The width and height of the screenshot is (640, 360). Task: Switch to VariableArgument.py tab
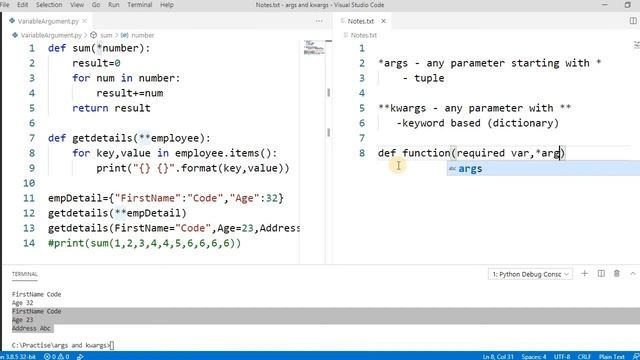click(x=47, y=21)
